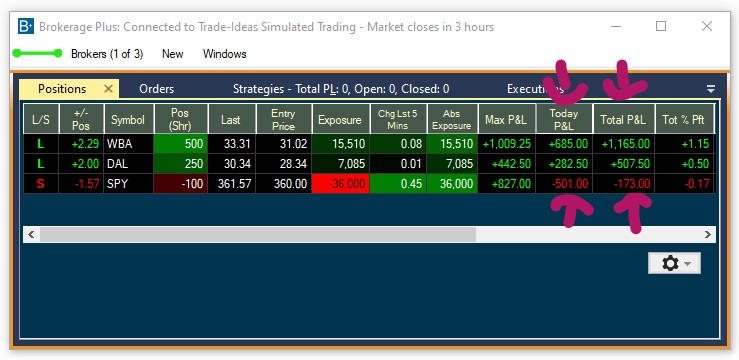The image size is (739, 360).
Task: Switch to the Orders tab
Action: [x=156, y=89]
